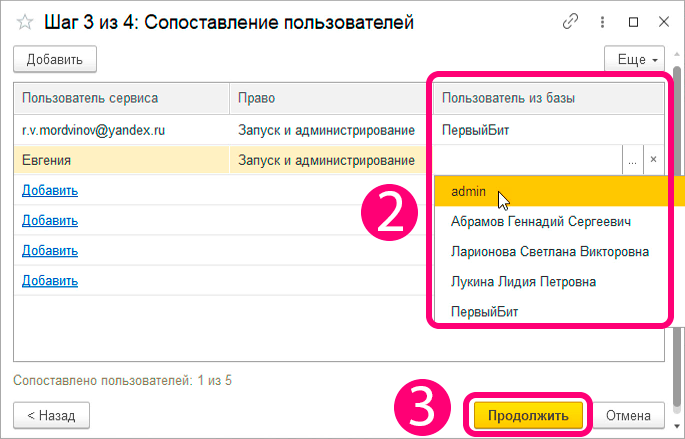
Task: Click the Право column header
Action: (332, 98)
